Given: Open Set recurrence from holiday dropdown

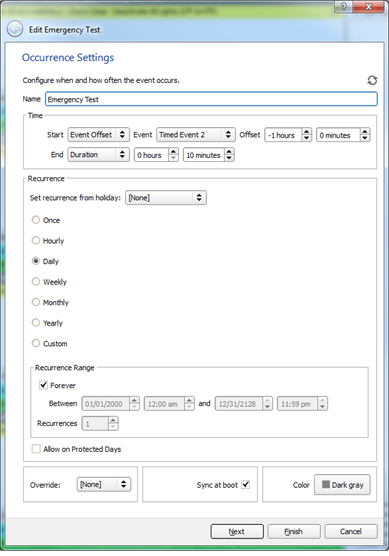Looking at the screenshot, I should click(x=166, y=198).
